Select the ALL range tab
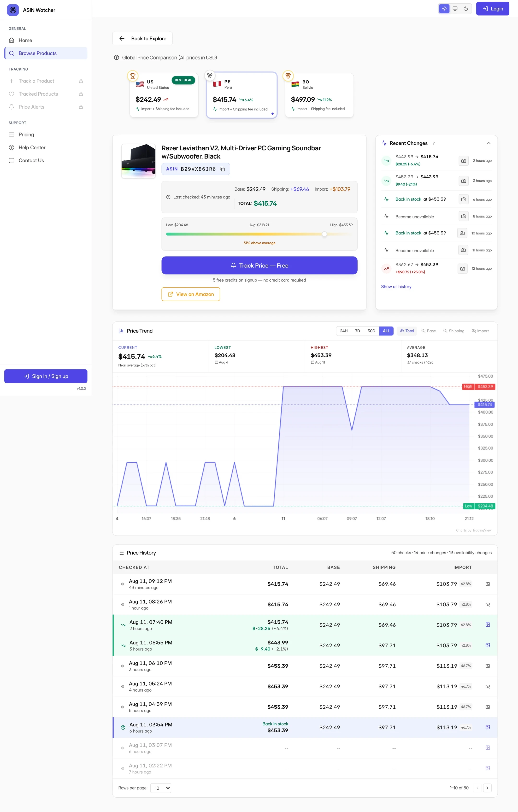 click(386, 331)
